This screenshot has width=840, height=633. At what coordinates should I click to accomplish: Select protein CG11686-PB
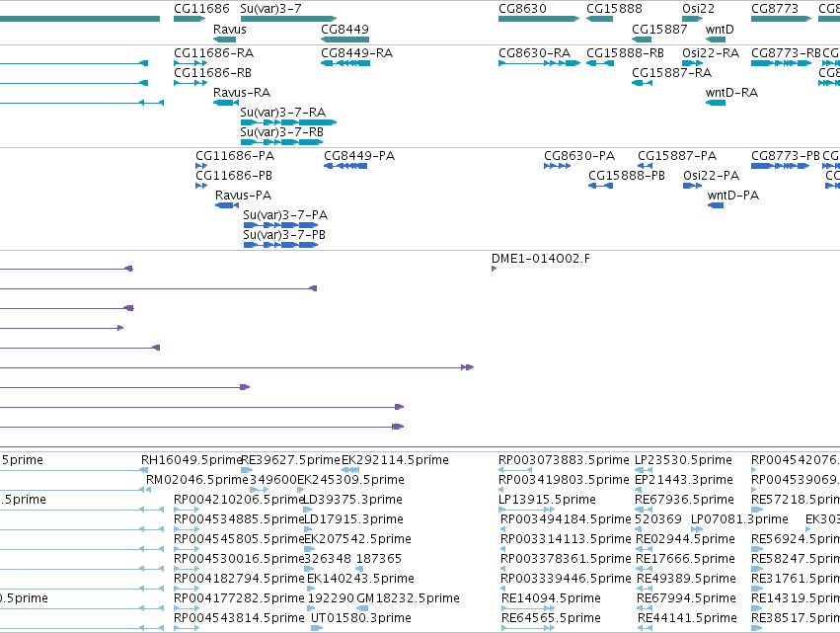tap(234, 176)
